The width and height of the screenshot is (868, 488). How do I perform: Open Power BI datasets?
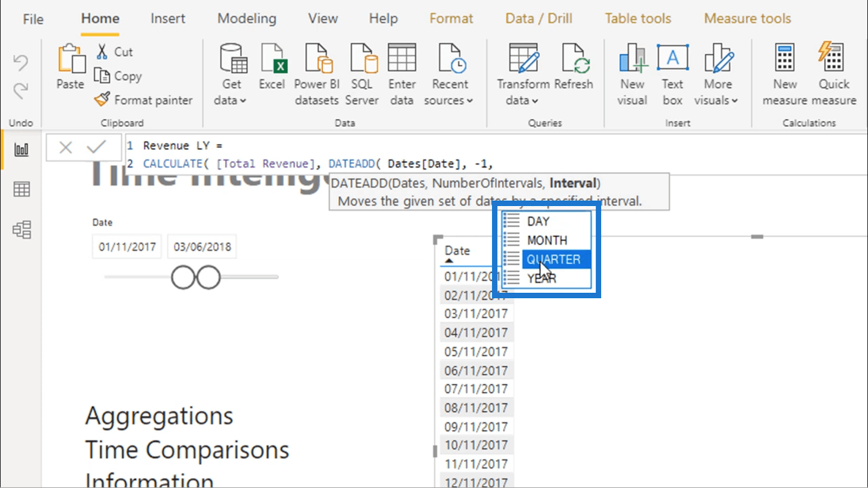pos(317,75)
